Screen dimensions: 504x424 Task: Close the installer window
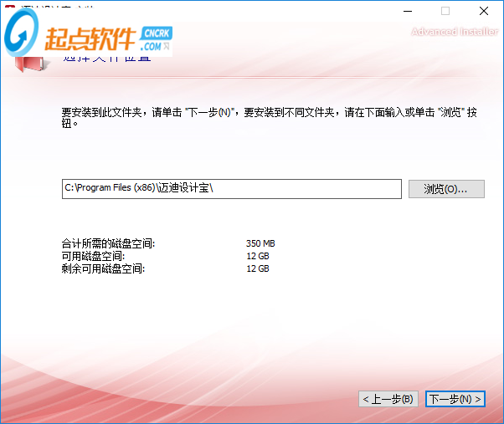(x=483, y=11)
